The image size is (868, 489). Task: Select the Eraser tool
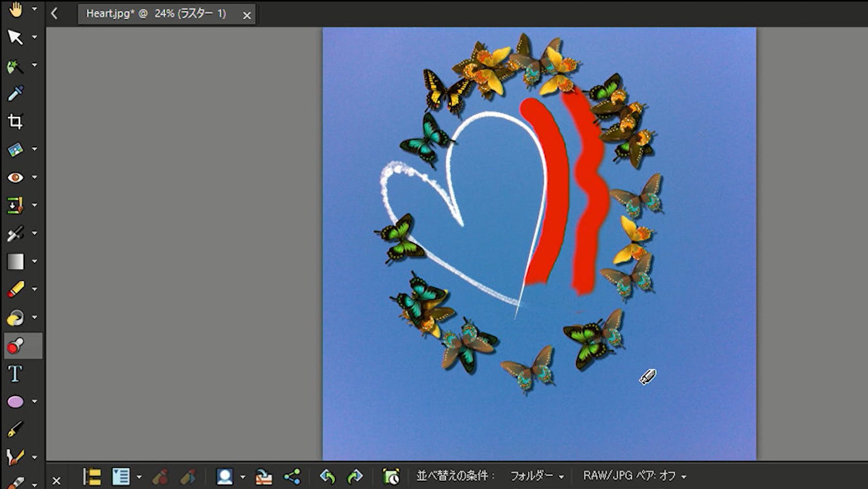coord(15,289)
